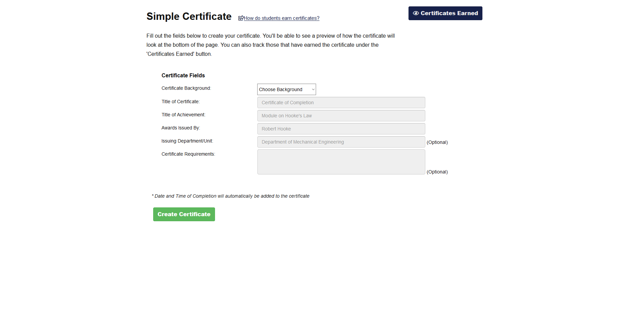Click into Issuing Department/Unit field
644x314 pixels.
click(x=341, y=142)
